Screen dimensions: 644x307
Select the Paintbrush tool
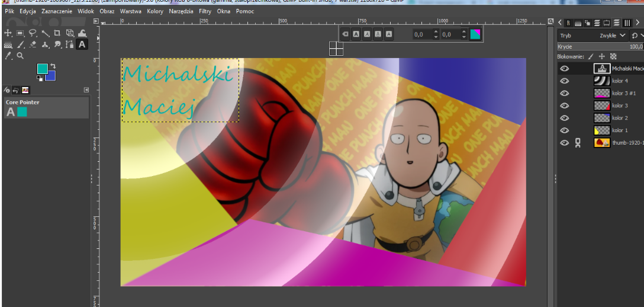20,44
